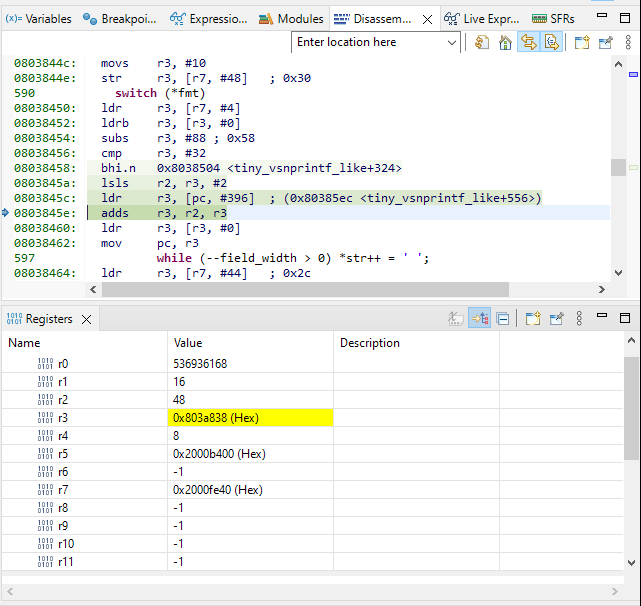Image resolution: width=641 pixels, height=606 pixels.
Task: Select register r2 row
Action: pyautogui.click(x=312, y=400)
